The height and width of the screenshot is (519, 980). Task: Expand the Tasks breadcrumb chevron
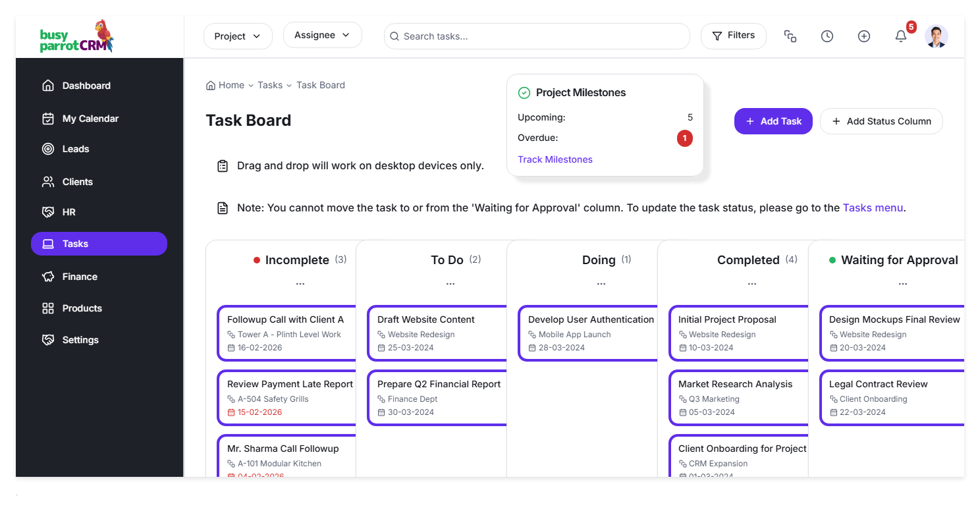(x=289, y=86)
